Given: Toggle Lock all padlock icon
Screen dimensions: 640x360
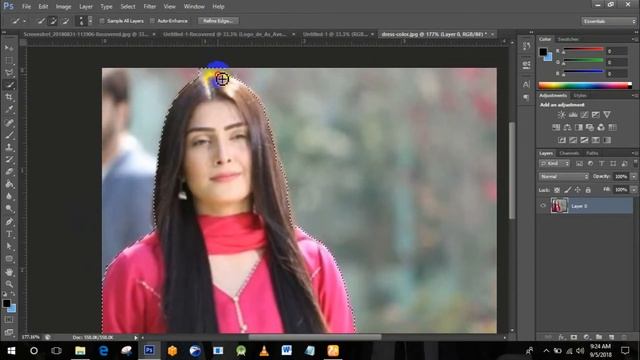Looking at the screenshot, I should pyautogui.click(x=588, y=190).
